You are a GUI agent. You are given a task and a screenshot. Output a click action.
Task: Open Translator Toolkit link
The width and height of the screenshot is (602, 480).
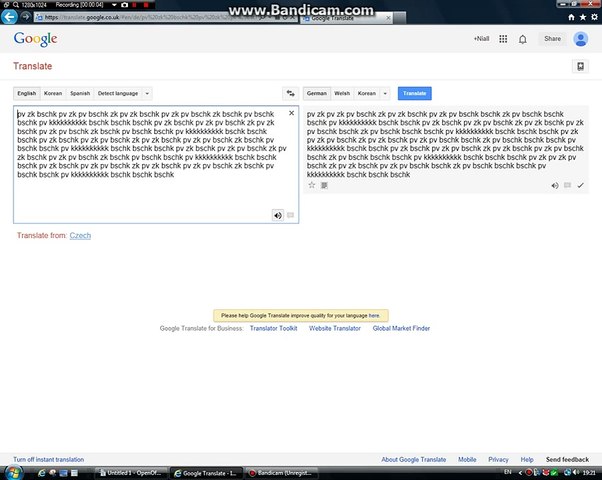point(273,328)
